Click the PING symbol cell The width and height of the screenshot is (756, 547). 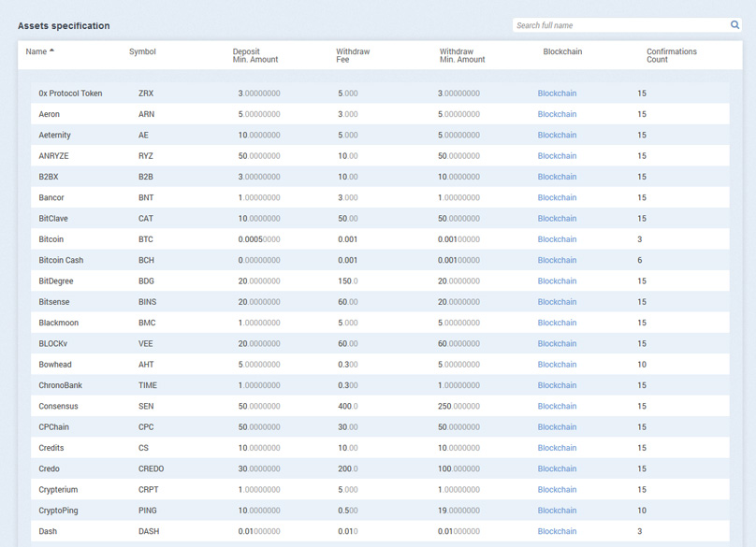pyautogui.click(x=148, y=511)
